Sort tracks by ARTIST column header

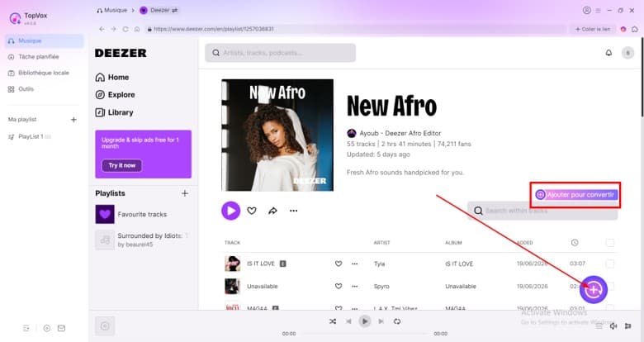381,243
